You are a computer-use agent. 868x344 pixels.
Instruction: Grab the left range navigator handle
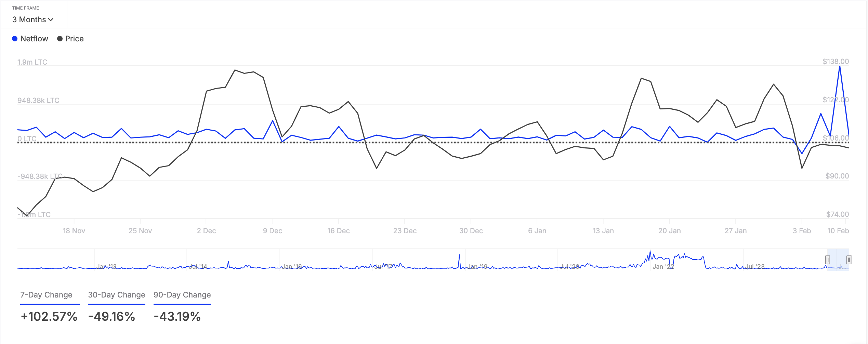827,260
